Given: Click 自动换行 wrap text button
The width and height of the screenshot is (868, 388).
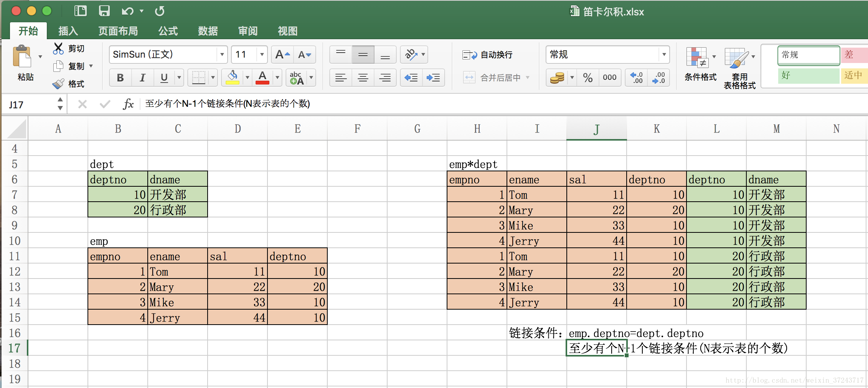Looking at the screenshot, I should 487,55.
